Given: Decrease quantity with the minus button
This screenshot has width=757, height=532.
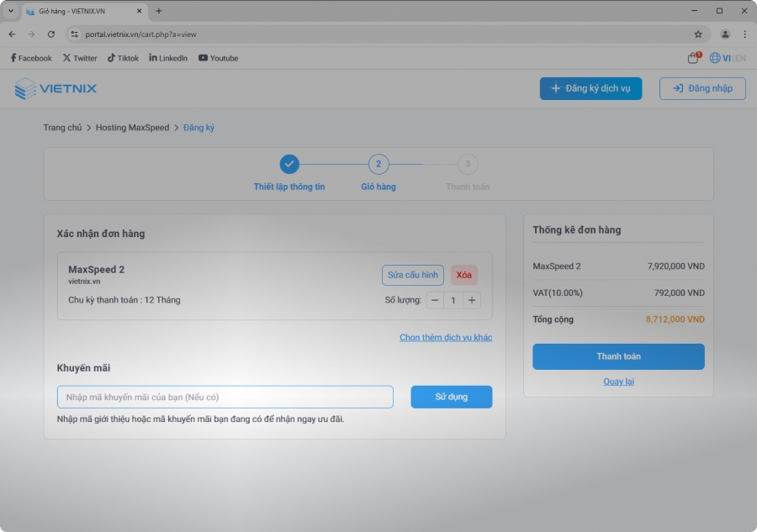Looking at the screenshot, I should coord(435,300).
